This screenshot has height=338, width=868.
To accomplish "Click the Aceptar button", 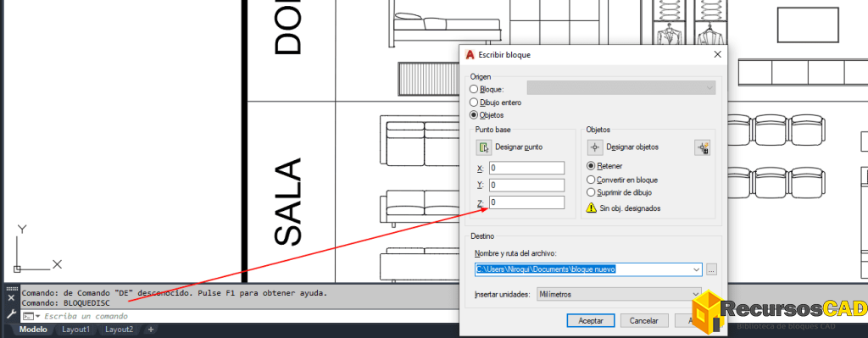I will 591,321.
